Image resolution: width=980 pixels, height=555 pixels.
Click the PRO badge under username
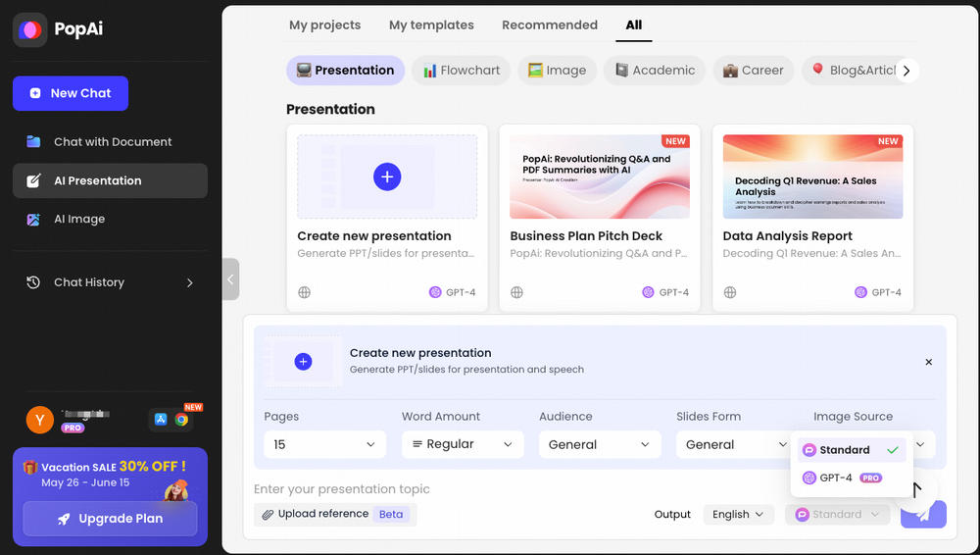73,428
